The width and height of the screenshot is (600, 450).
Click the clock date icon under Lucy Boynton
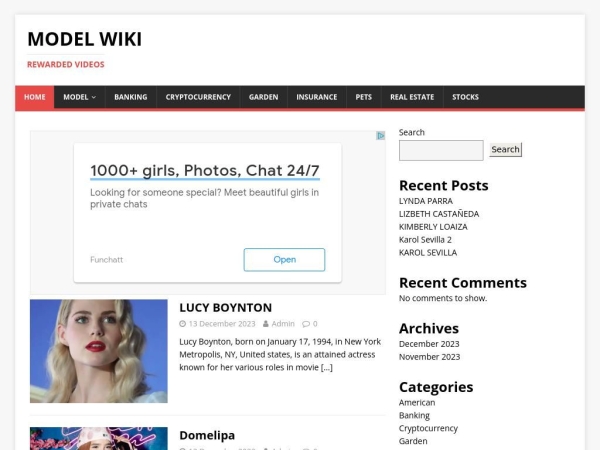tap(183, 324)
